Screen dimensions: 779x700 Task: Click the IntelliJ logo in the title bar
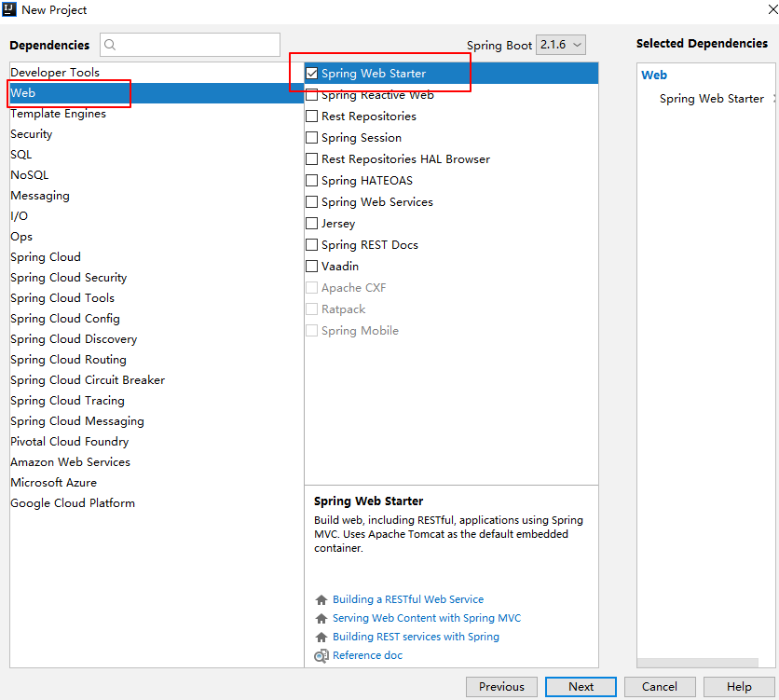pyautogui.click(x=9, y=9)
